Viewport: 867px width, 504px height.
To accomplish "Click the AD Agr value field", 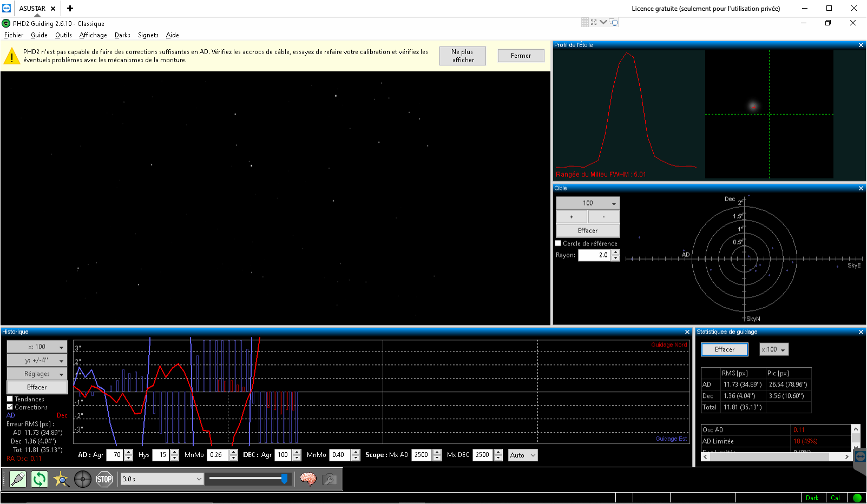I will tap(115, 455).
